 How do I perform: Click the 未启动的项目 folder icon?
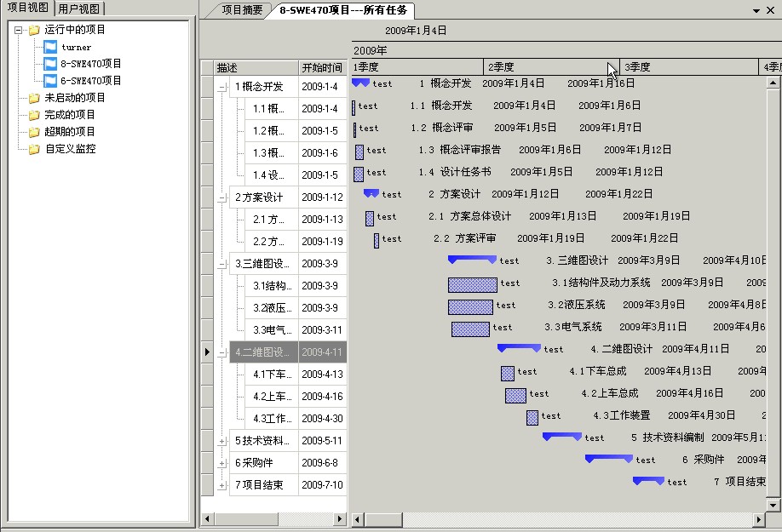click(x=34, y=98)
